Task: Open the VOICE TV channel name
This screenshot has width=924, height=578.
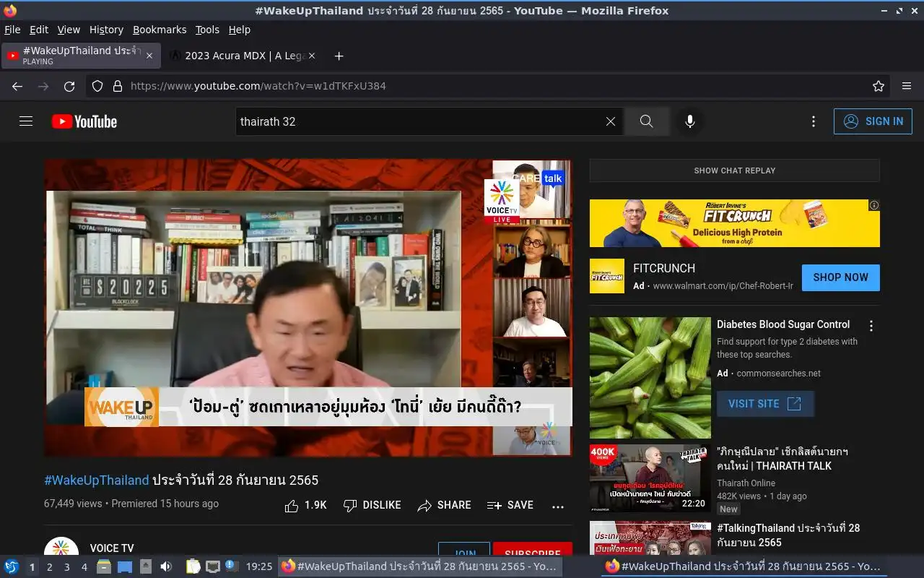Action: coord(112,548)
